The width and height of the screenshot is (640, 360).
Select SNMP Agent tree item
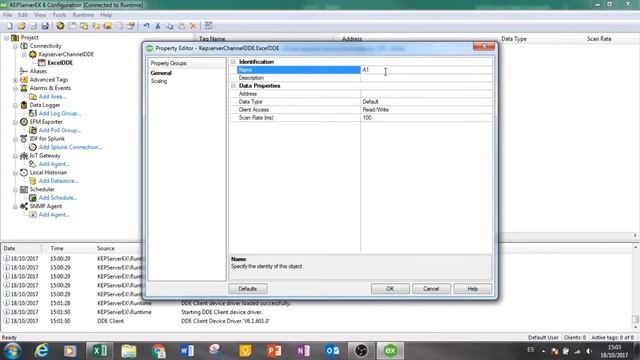point(46,206)
